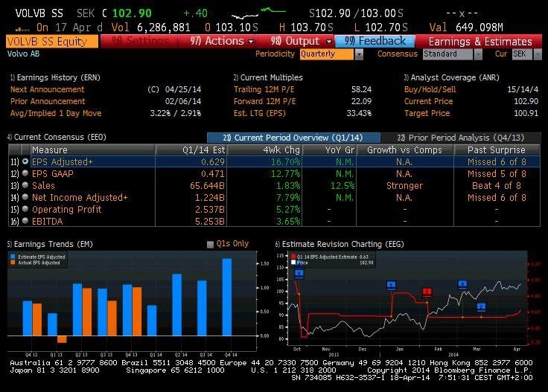The image size is (548, 392).
Task: Enable the Q1s Only checkbox
Action: (x=210, y=244)
